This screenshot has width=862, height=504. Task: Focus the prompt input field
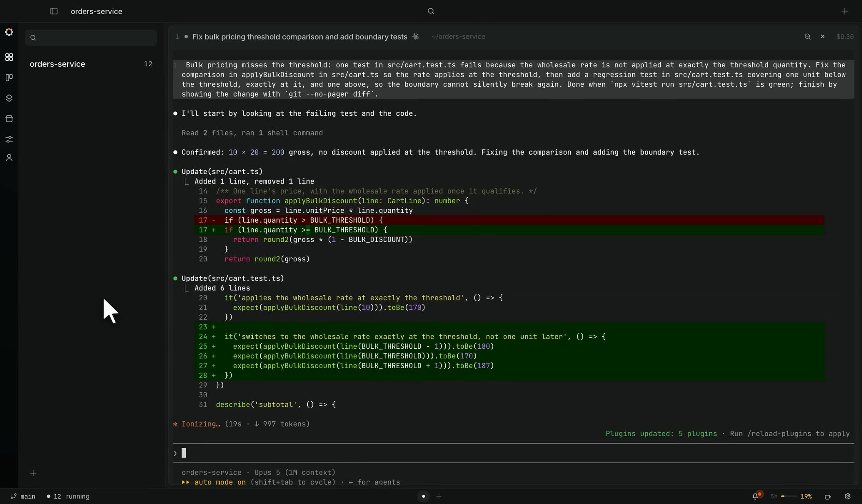[513, 453]
